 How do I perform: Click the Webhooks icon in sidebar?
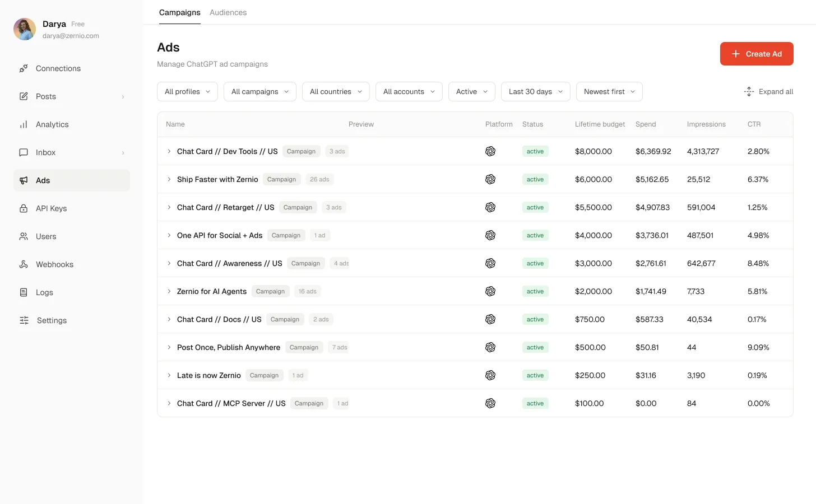[24, 264]
